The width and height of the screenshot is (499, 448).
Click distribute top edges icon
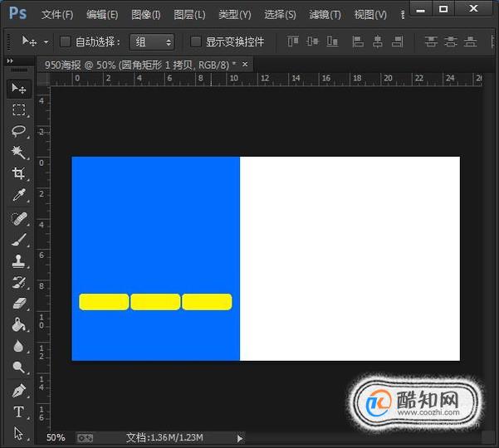click(x=431, y=41)
